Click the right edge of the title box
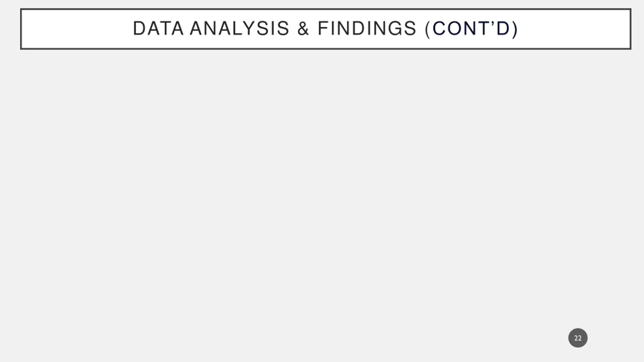 (630, 29)
